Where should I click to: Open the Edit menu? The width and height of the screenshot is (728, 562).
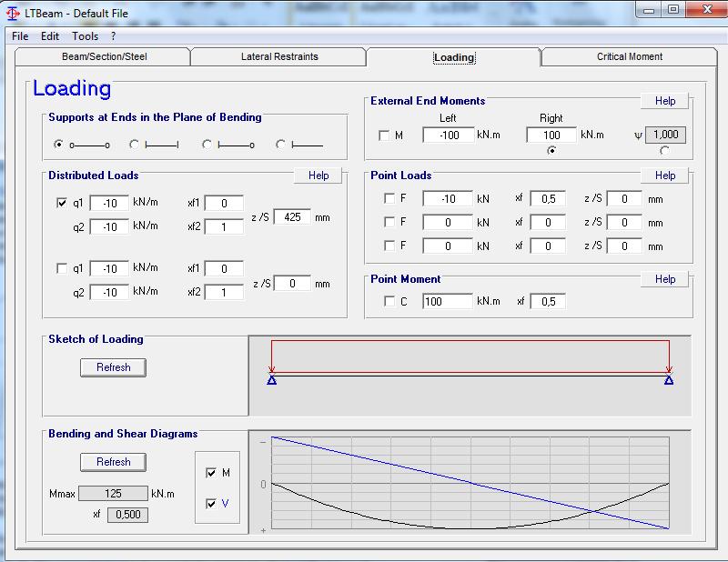[50, 36]
